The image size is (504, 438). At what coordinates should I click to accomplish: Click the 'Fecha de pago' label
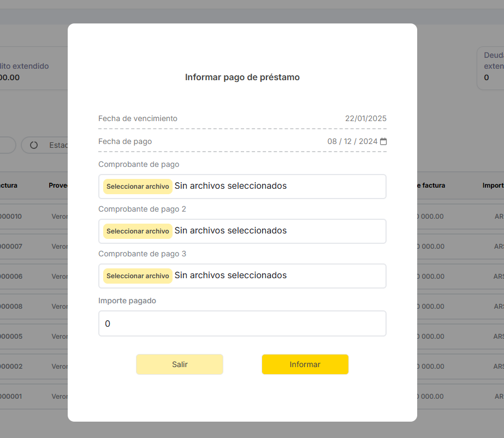point(125,141)
